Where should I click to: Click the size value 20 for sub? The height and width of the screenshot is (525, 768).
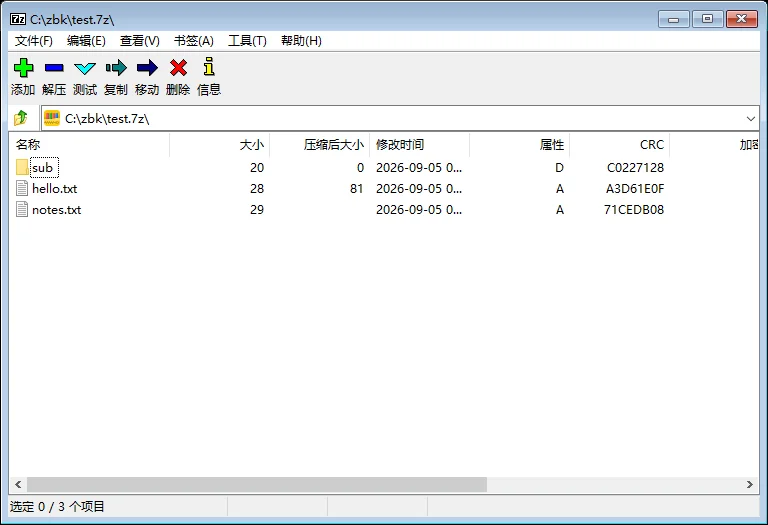(257, 167)
